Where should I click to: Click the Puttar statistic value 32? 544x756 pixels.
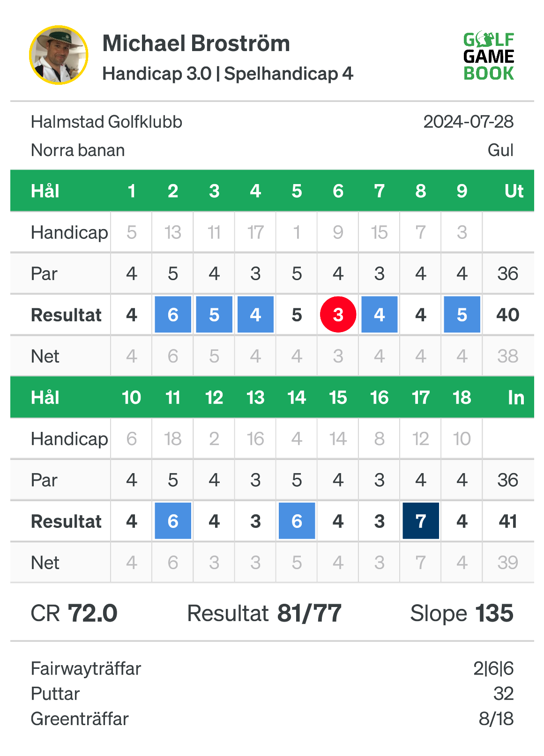coord(503,694)
